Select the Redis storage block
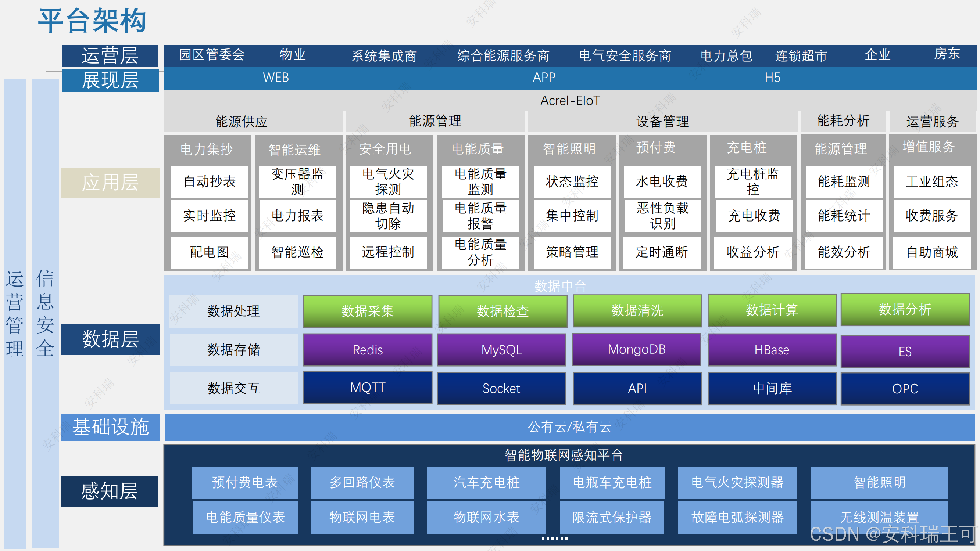The width and height of the screenshot is (980, 551). 368,349
